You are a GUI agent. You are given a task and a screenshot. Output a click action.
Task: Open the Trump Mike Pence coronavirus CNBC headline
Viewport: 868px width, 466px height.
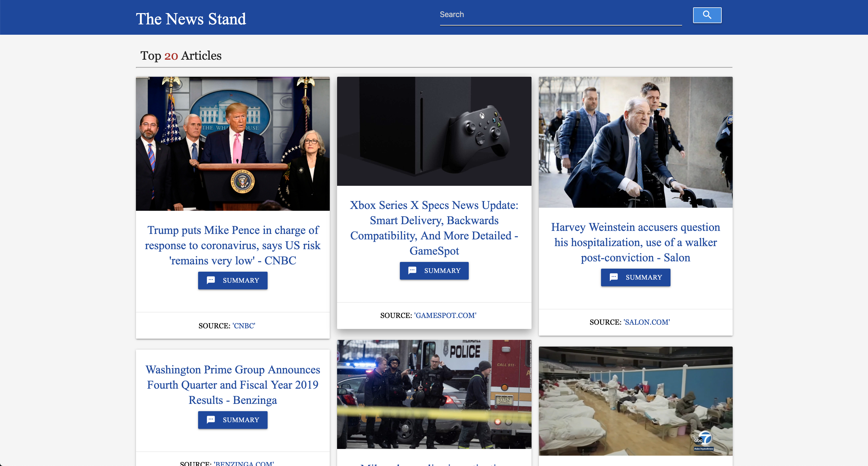[233, 245]
